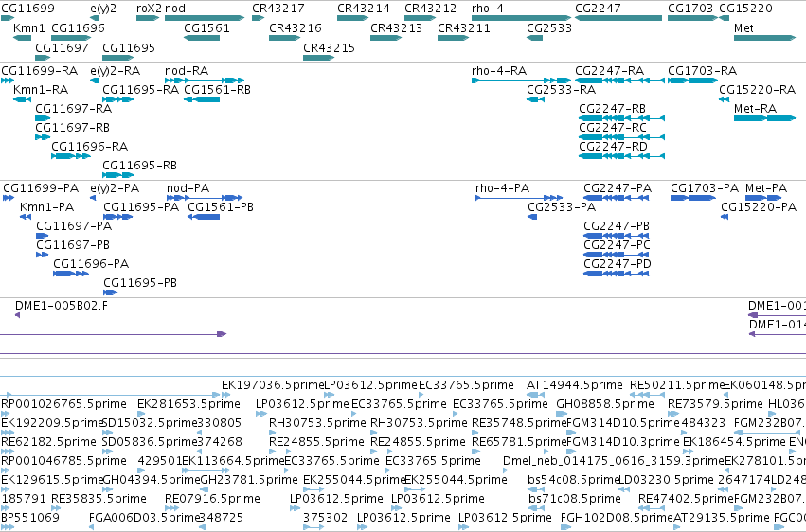Select the CG1561-RB transcript label
The width and height of the screenshot is (806, 532).
[x=218, y=89]
